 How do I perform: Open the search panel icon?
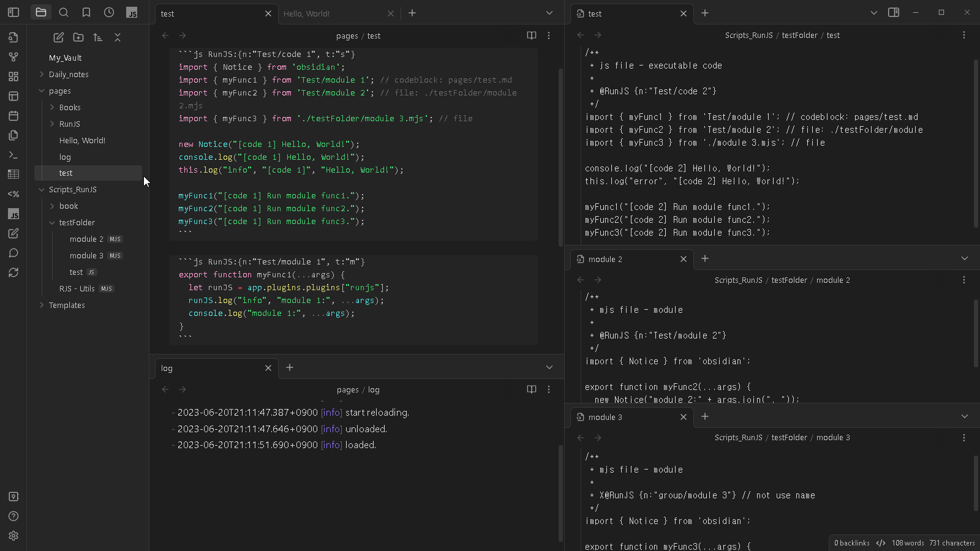[64, 12]
